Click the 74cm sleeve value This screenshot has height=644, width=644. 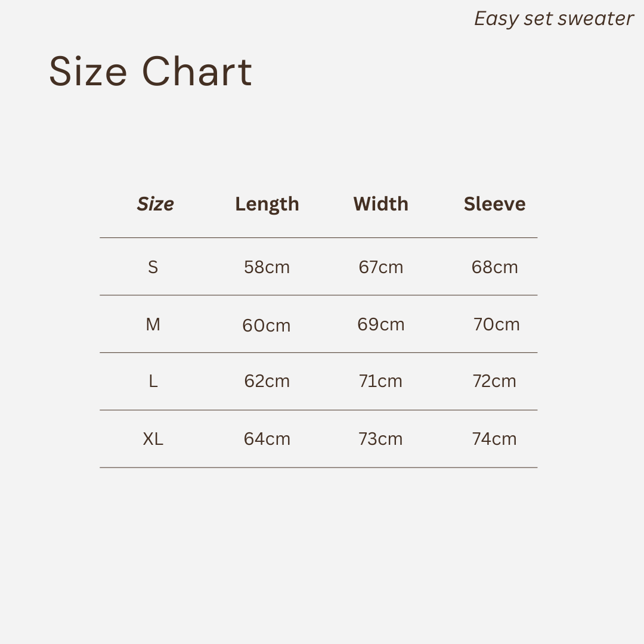[x=494, y=439]
